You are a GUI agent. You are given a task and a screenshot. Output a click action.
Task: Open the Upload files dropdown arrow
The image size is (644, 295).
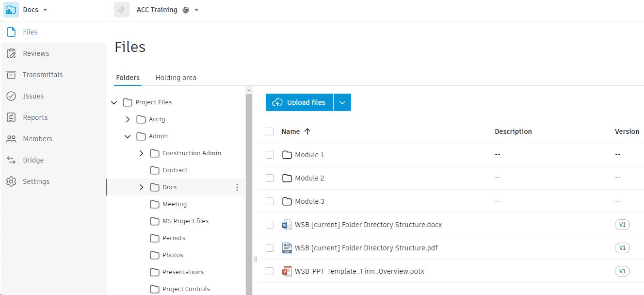(342, 102)
